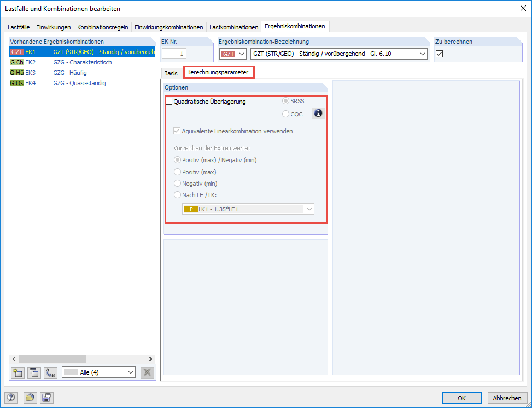Select the Nach LF / LK radio button
This screenshot has height=408, width=532.
coord(177,195)
